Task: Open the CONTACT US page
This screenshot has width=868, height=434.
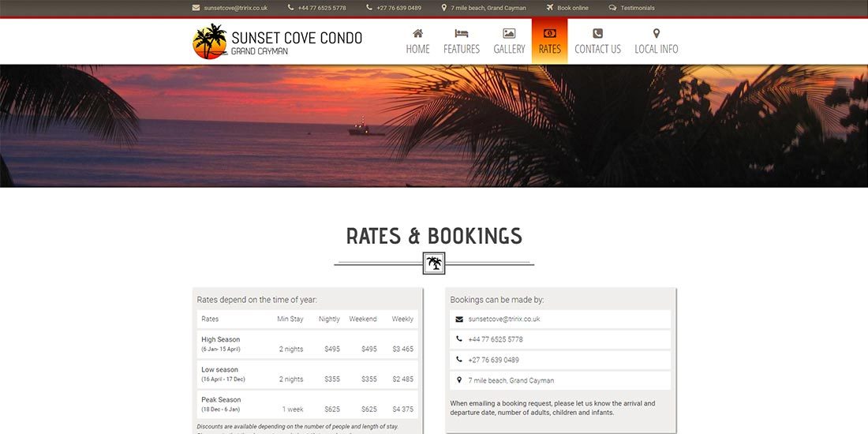Action: coord(597,42)
